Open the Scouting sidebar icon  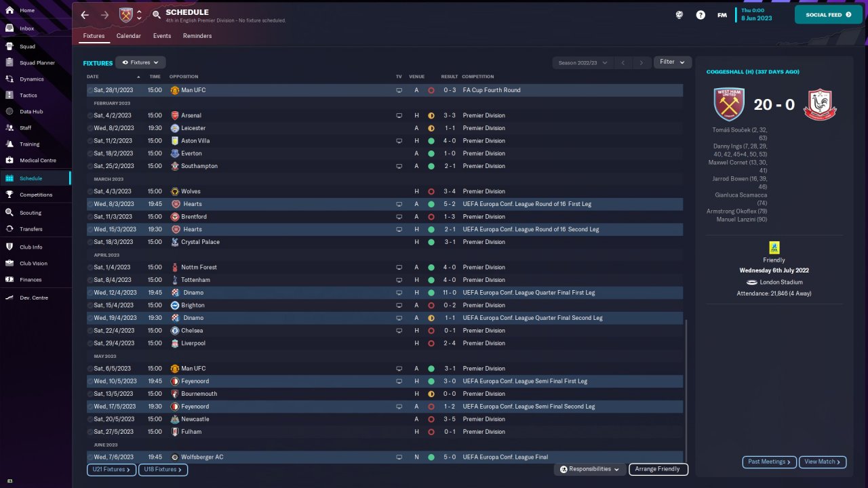(9, 213)
